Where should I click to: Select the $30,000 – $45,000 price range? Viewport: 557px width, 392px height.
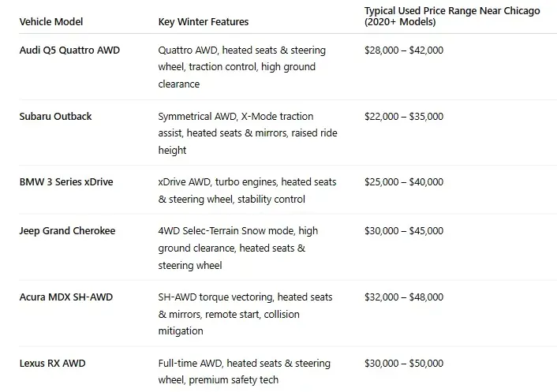403,231
